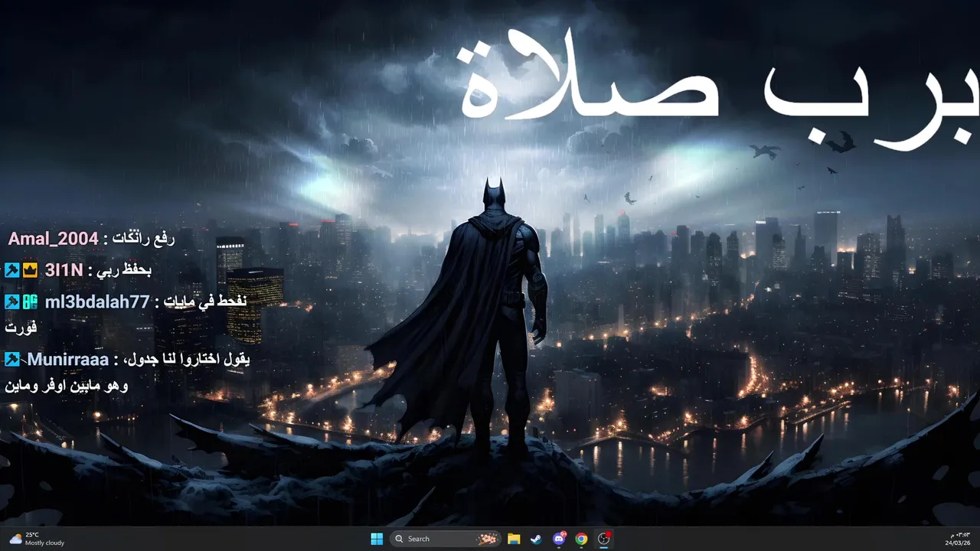Select the chat username Munirraaa

(68, 359)
